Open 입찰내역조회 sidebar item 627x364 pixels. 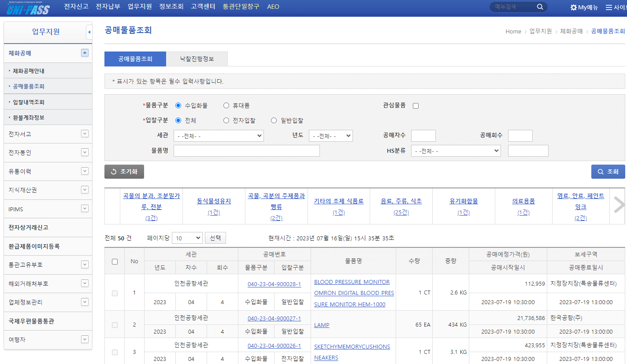[29, 102]
